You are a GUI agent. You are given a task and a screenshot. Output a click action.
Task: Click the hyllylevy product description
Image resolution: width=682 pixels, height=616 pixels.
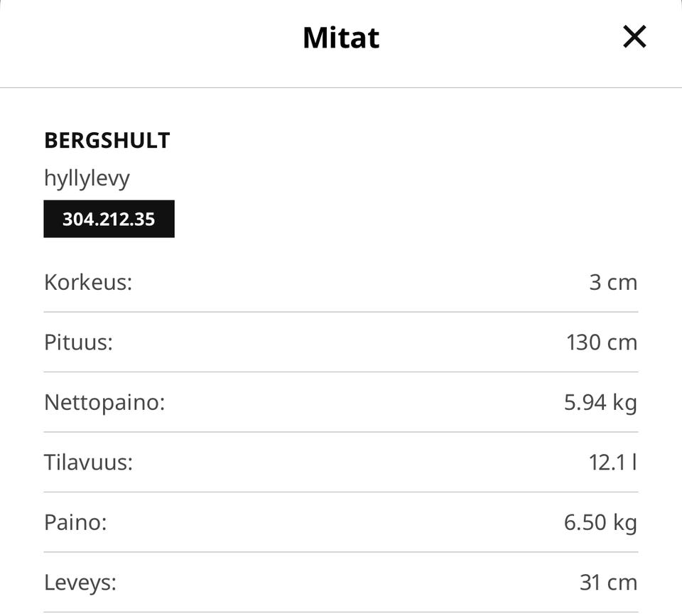(x=87, y=178)
